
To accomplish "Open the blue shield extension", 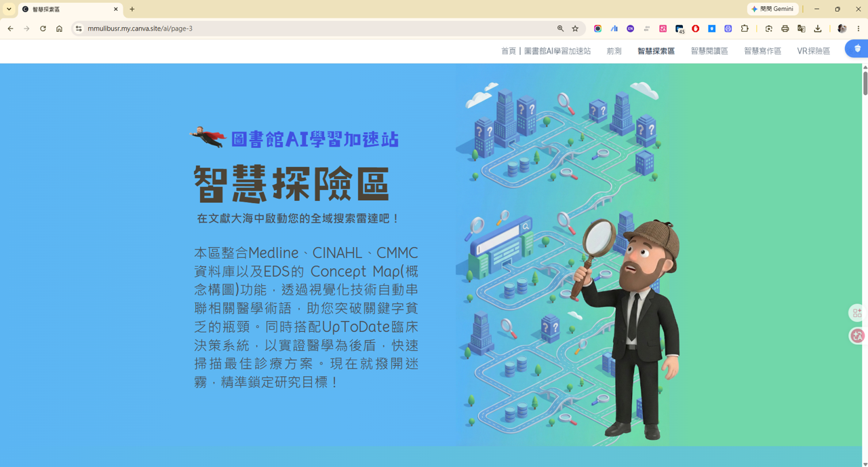I will click(711, 29).
